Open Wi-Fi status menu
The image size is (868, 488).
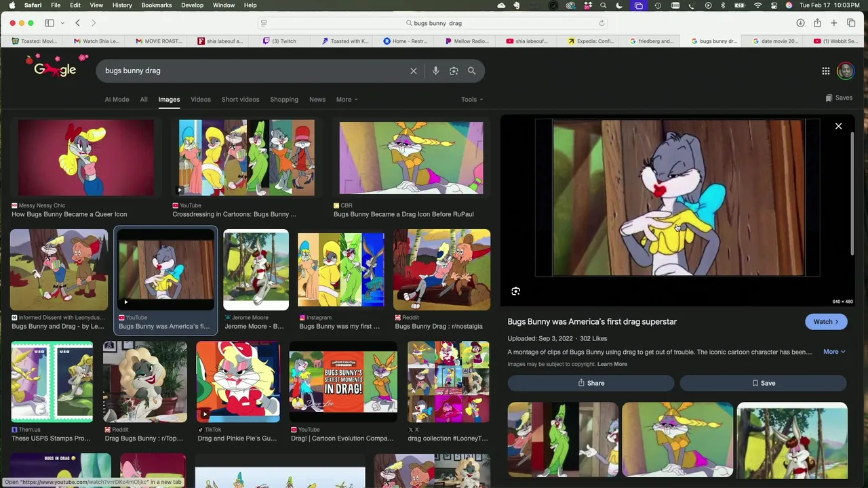757,5
